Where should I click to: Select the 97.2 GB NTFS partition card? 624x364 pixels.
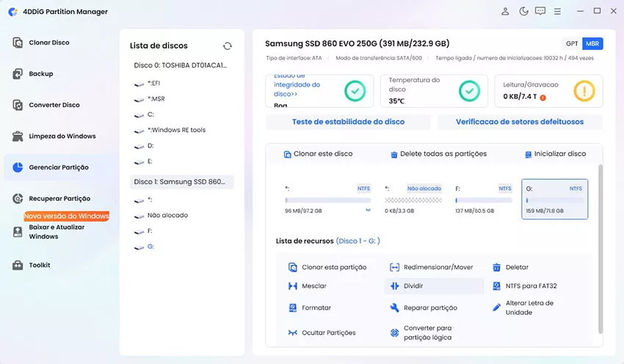click(x=328, y=200)
